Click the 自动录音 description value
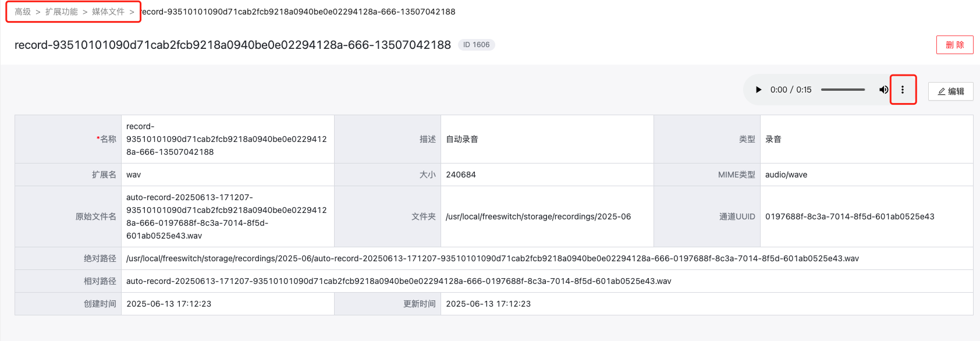Screen dimensions: 980x341 (462, 139)
